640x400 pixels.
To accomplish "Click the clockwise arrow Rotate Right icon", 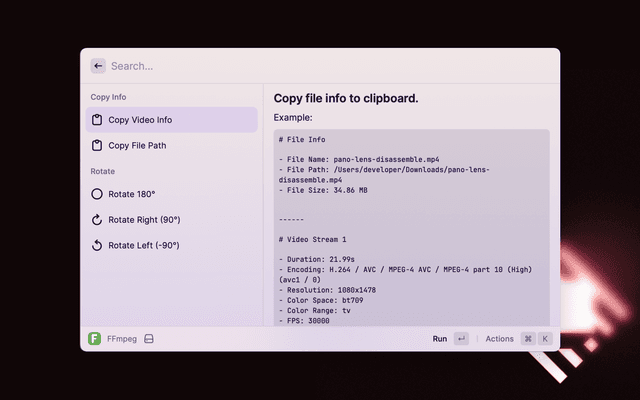I will (x=96, y=219).
